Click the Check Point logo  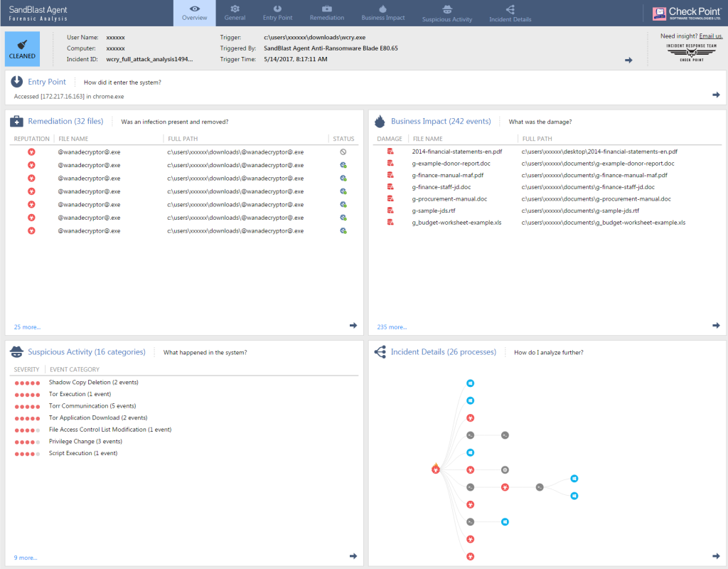tap(686, 14)
